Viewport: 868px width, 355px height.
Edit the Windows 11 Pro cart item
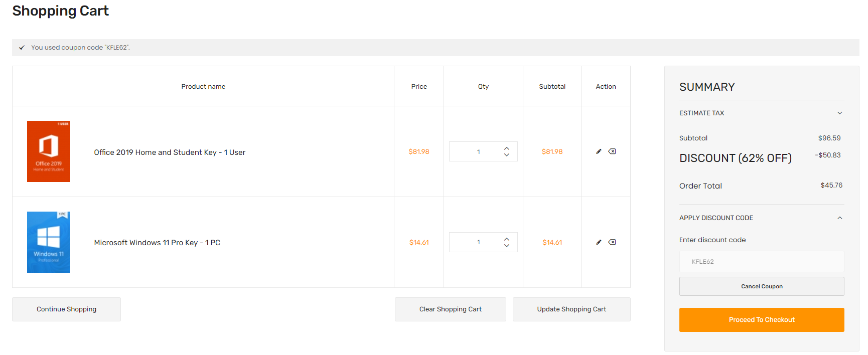599,242
